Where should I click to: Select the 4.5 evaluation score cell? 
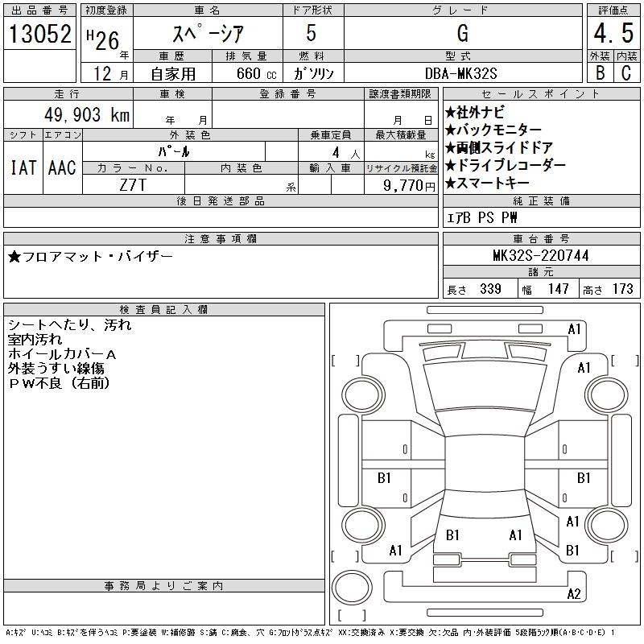click(x=613, y=33)
